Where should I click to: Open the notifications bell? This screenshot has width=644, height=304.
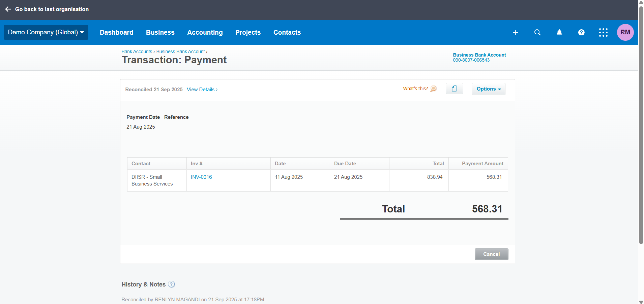coord(559,33)
